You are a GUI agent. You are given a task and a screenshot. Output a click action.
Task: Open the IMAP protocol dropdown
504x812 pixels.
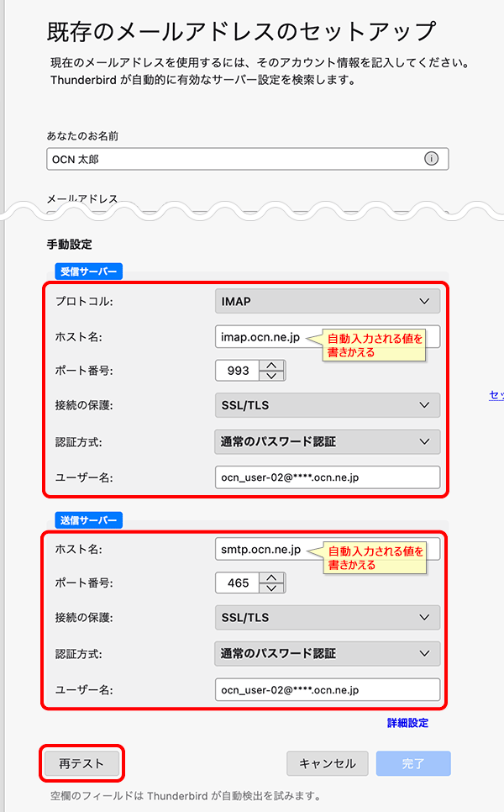click(x=328, y=301)
